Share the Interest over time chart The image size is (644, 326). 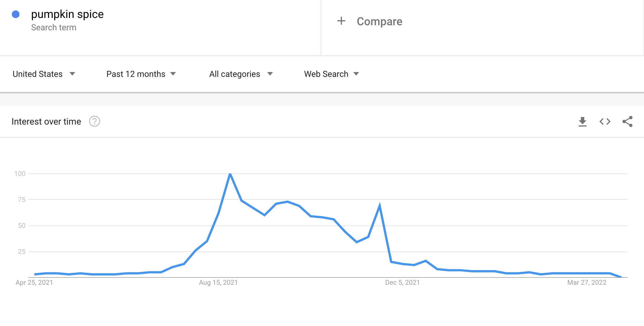(627, 121)
